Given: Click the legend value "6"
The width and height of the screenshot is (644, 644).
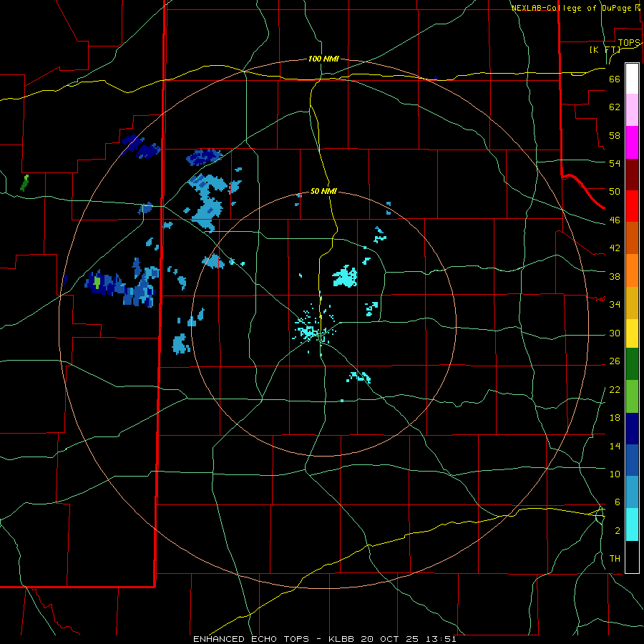Looking at the screenshot, I should [617, 502].
